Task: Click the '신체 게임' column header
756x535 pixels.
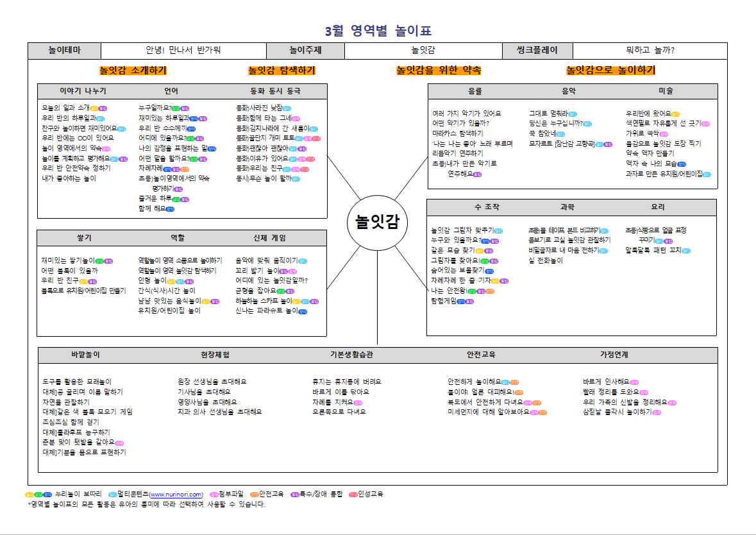Action: point(269,238)
